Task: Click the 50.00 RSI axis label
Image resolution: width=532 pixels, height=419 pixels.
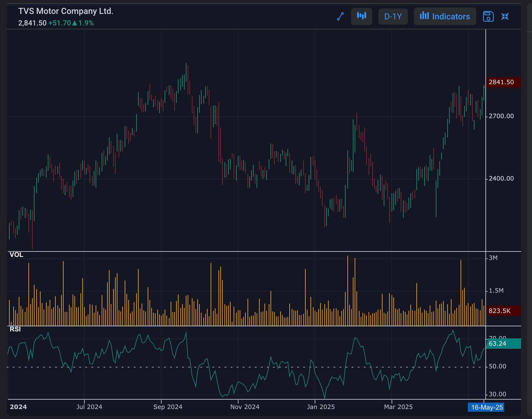Action: 498,367
